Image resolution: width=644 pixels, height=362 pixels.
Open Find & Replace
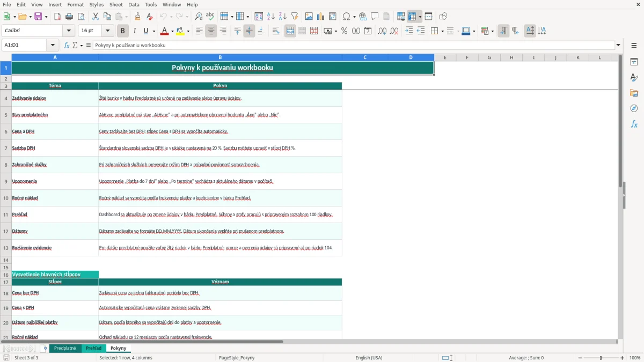coord(199,17)
